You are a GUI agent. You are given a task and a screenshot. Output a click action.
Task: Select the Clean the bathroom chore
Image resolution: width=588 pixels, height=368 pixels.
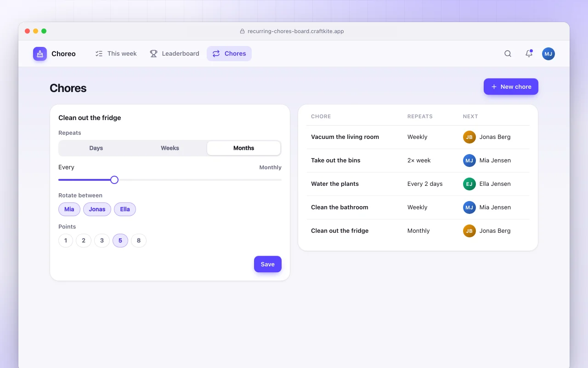pos(339,207)
